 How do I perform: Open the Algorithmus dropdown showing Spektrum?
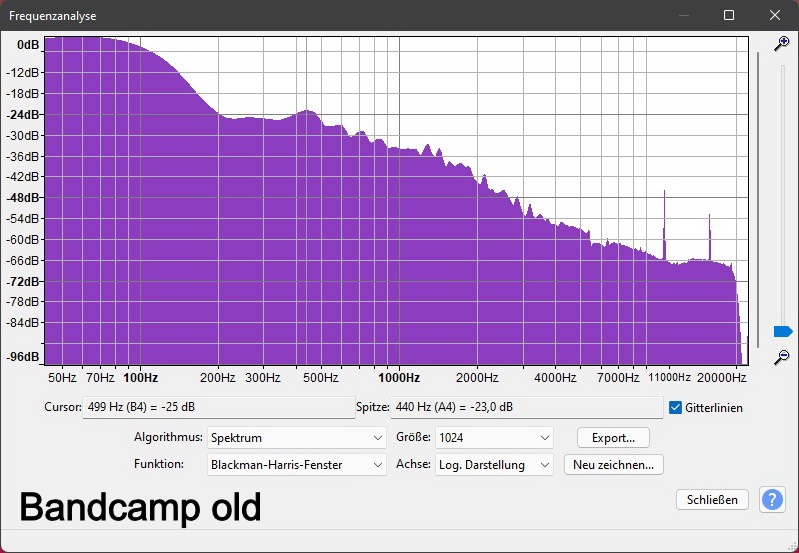coord(297,438)
